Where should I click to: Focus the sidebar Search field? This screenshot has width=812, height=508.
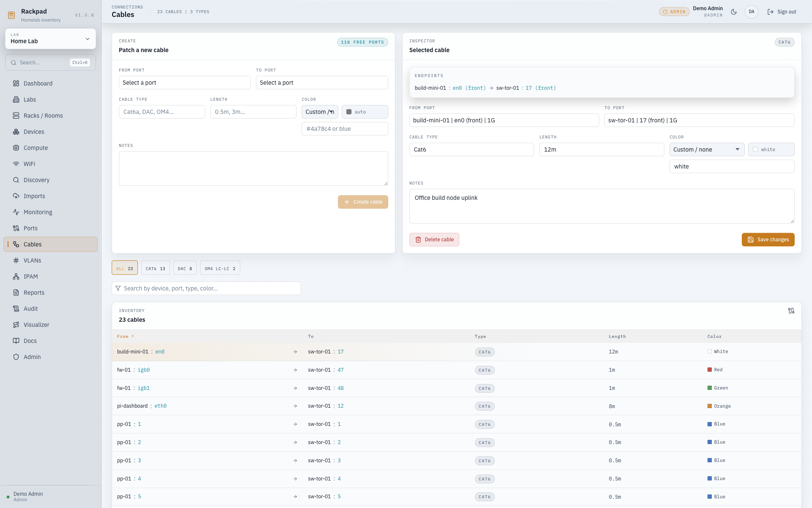pos(50,63)
